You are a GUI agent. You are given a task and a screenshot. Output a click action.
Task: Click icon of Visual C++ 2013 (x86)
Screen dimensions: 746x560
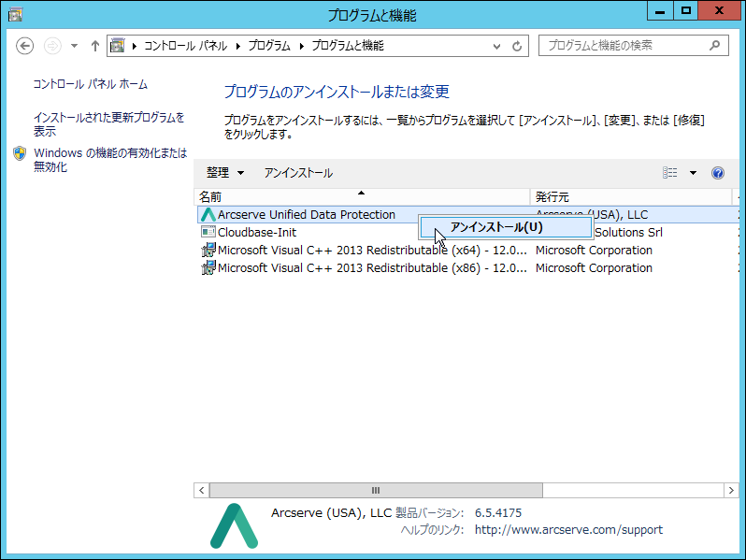208,267
